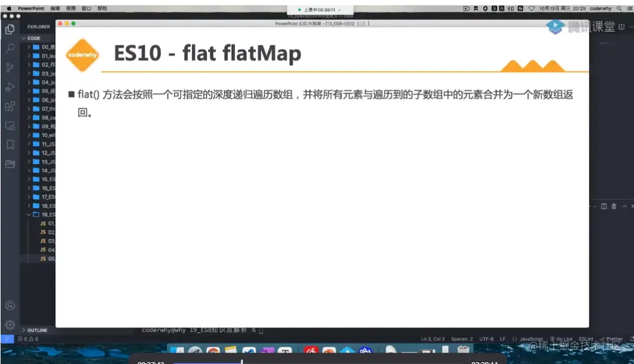Viewport: 634px width, 364px height.
Task: Open the Search view in the activity bar
Action: click(10, 48)
